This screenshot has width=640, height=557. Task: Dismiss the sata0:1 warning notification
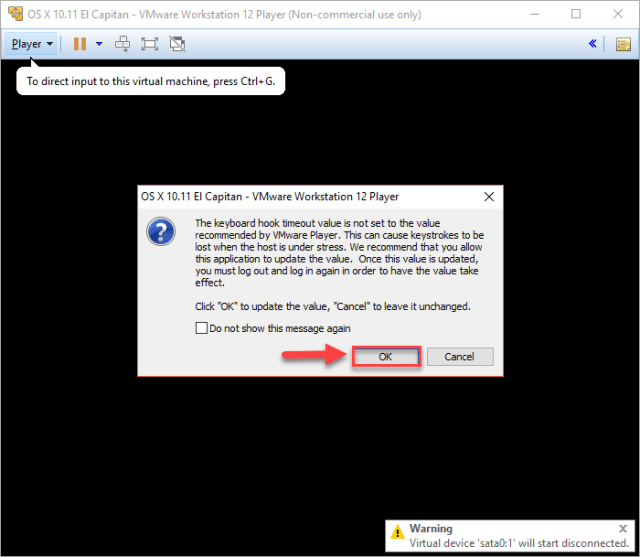tap(623, 528)
